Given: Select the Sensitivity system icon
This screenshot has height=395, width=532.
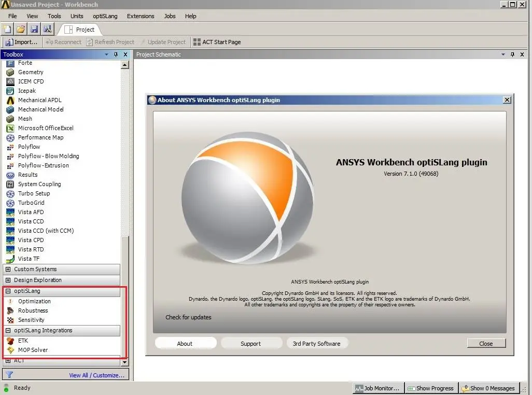Looking at the screenshot, I should [10, 320].
